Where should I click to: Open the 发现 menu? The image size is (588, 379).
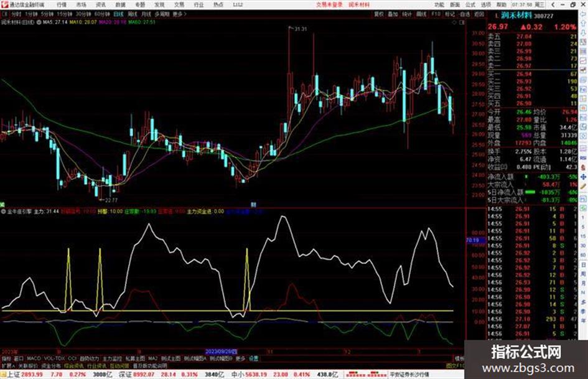point(159,4)
